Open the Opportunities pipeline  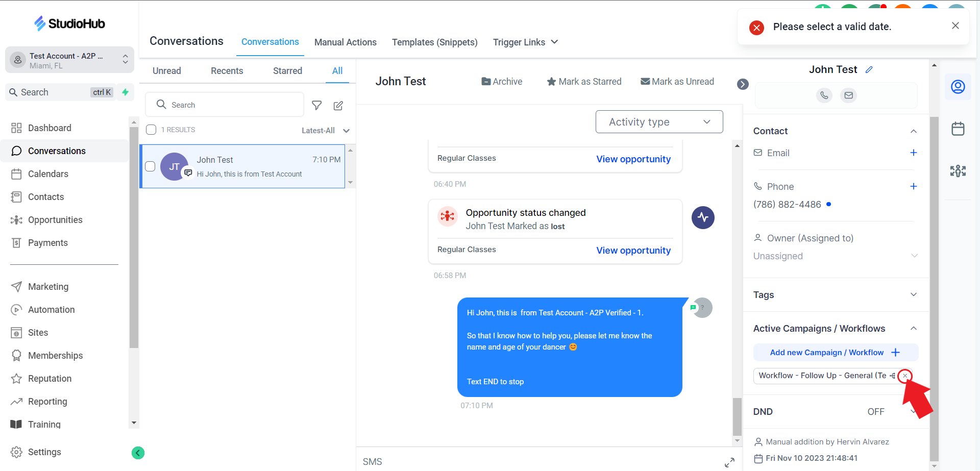tap(55, 220)
